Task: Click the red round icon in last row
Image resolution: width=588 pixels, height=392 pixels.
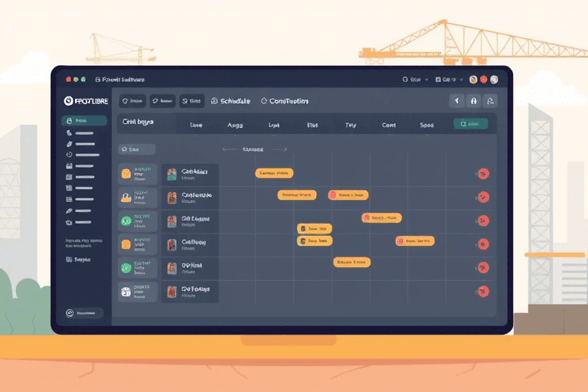Action: click(x=483, y=291)
